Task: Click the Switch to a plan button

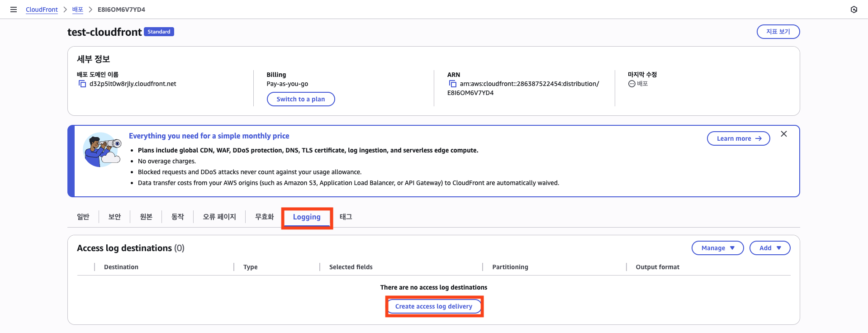Action: coord(301,99)
